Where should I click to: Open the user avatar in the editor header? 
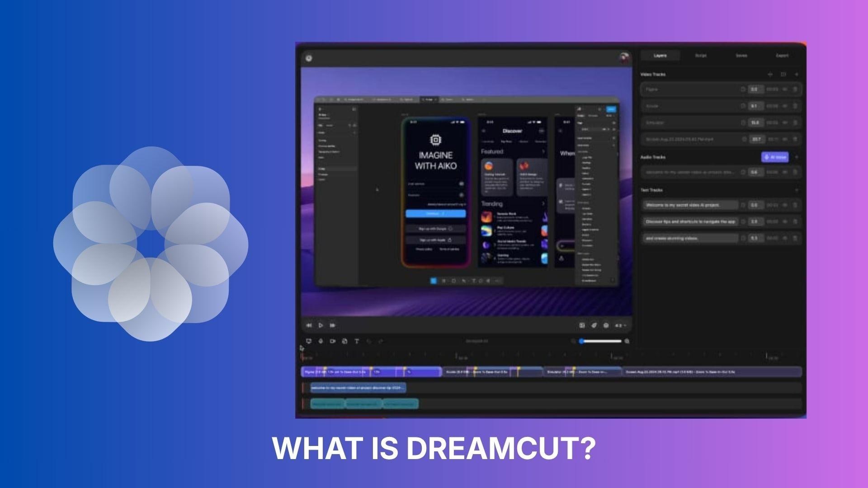coord(624,57)
